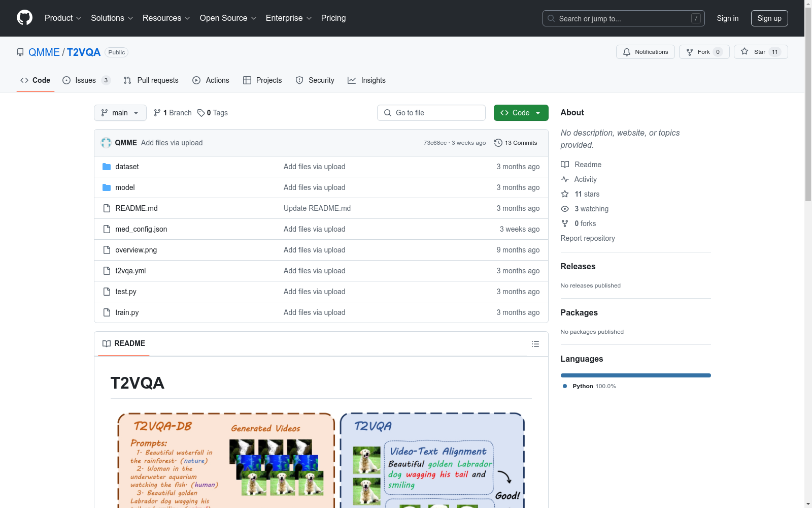Select the README tab header
Image resolution: width=812 pixels, height=508 pixels.
(x=124, y=343)
